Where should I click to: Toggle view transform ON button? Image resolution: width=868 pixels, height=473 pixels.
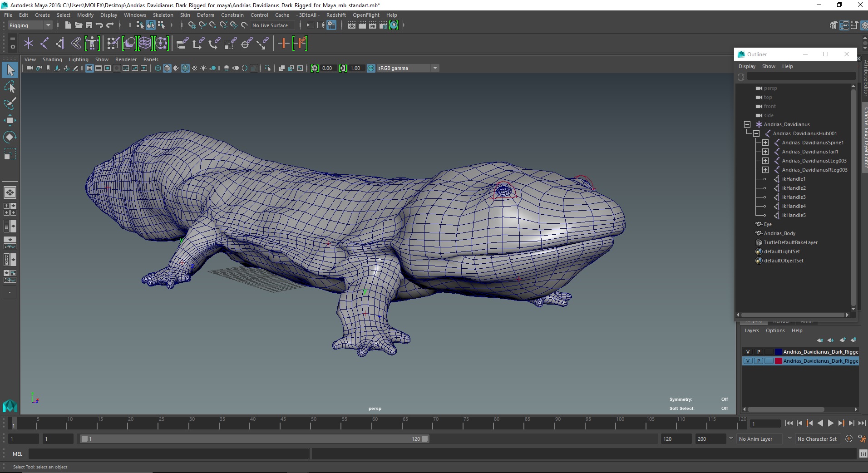point(371,68)
